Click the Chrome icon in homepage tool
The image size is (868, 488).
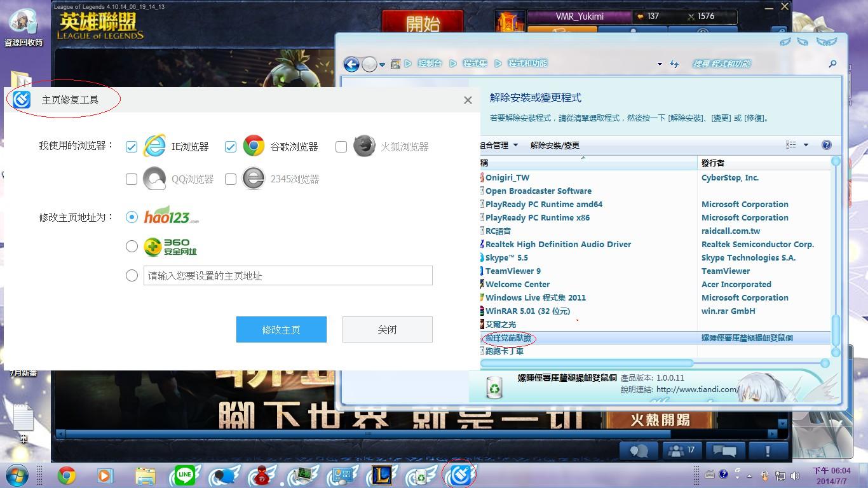click(x=254, y=146)
